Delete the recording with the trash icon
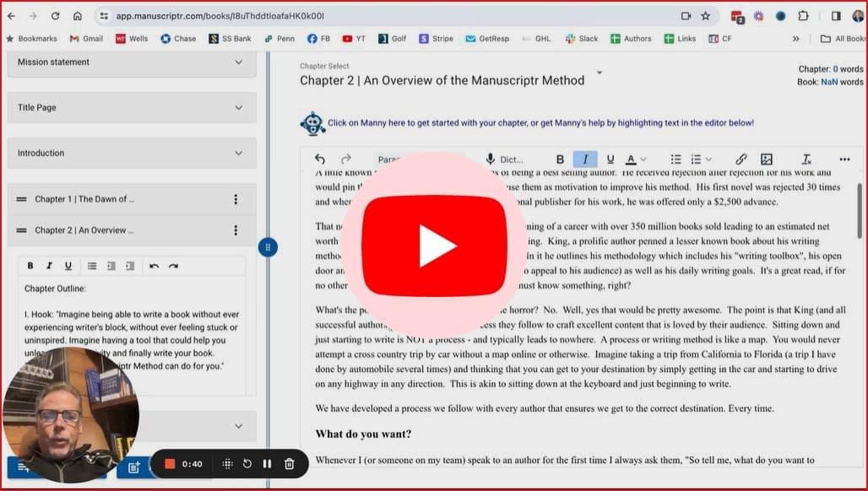 click(289, 464)
